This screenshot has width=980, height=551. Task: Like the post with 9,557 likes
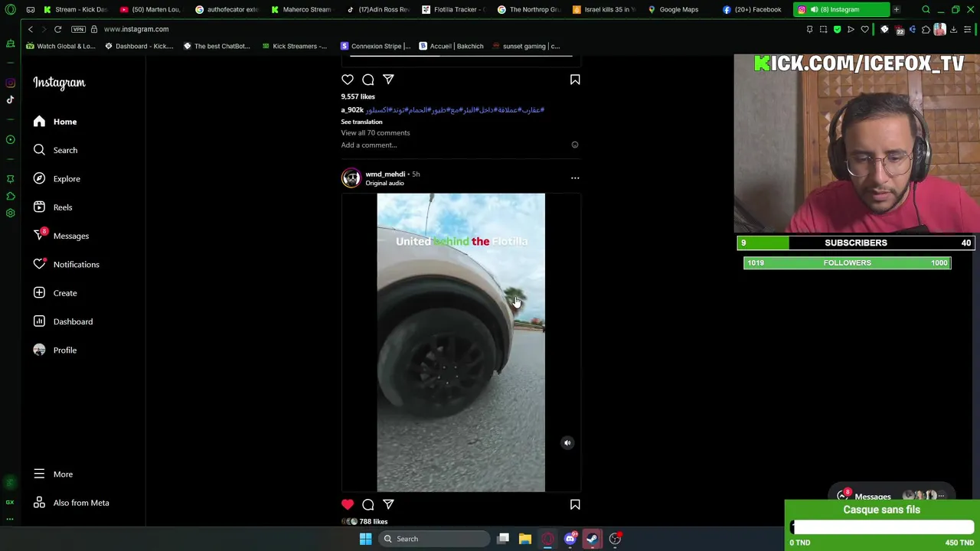(x=348, y=80)
